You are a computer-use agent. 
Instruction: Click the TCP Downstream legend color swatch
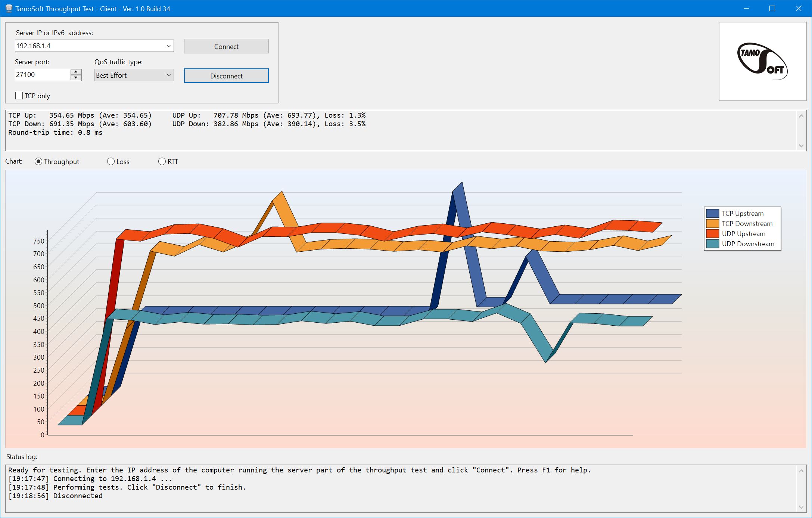click(x=713, y=223)
